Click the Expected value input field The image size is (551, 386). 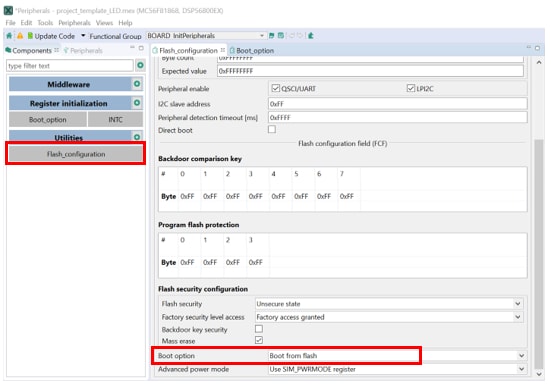[370, 71]
